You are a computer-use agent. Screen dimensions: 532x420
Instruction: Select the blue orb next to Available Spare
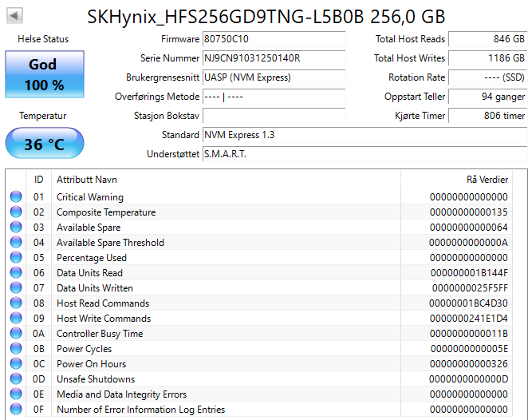(x=16, y=228)
